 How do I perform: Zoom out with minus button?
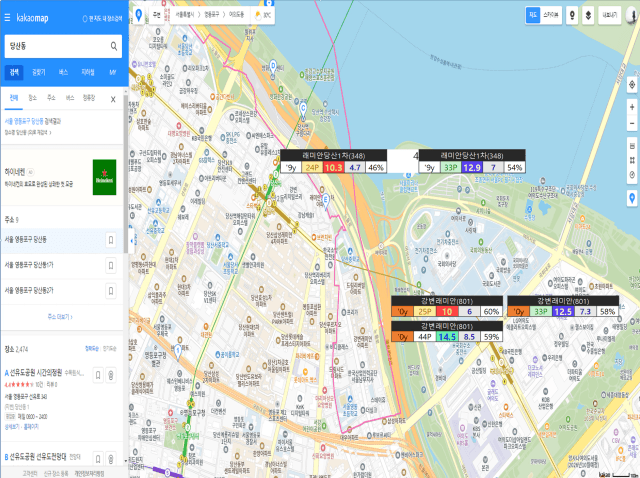tap(632, 123)
